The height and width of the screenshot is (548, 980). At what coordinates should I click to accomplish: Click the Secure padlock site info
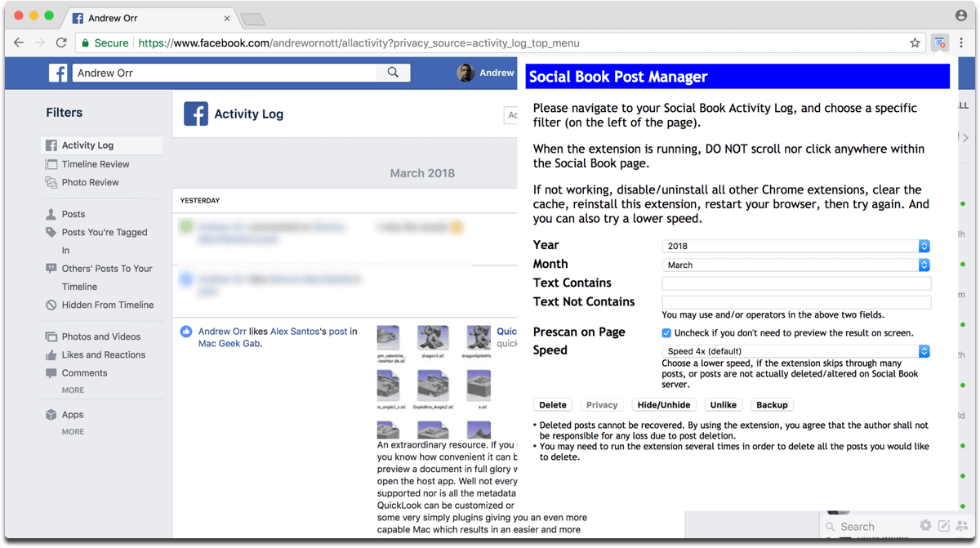[105, 43]
